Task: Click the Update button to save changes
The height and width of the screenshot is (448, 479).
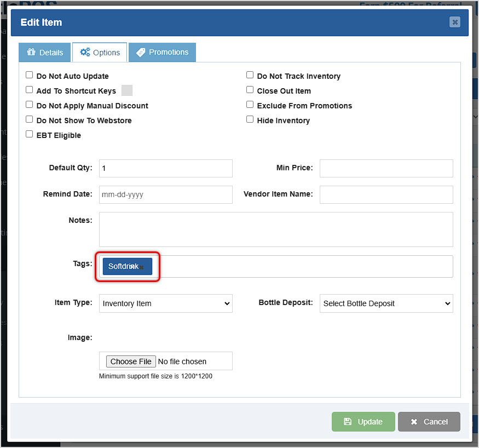Action: 363,422
